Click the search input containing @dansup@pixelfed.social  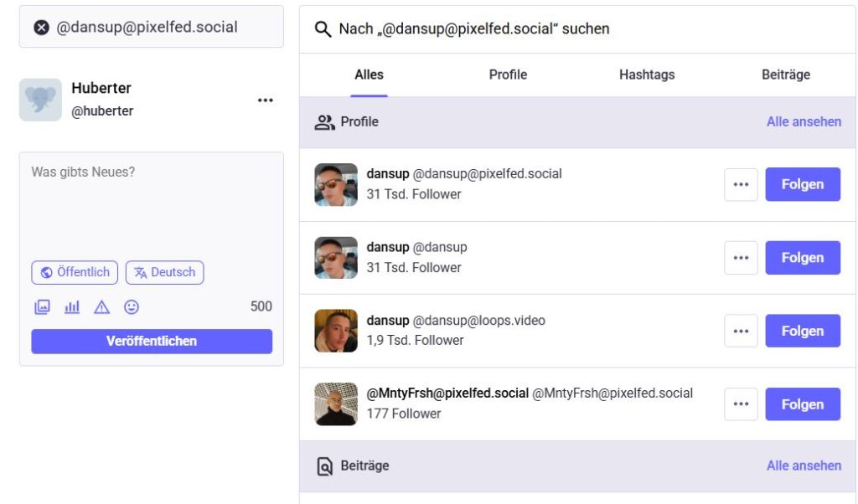coord(151,27)
